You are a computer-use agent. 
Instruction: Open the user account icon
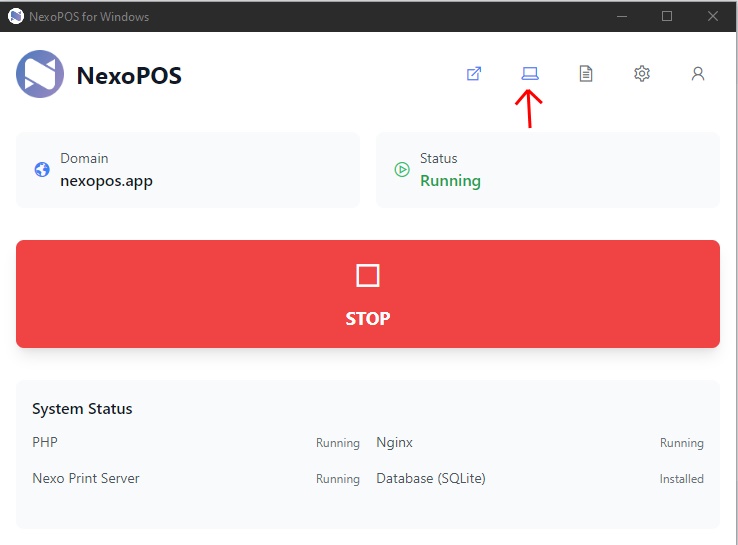(x=698, y=73)
